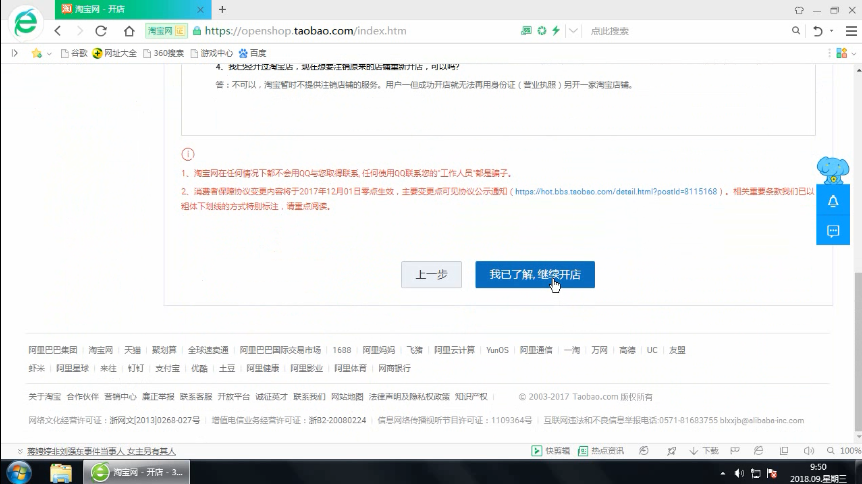Click the system tray volume icon
The image size is (862, 484).
(739, 473)
